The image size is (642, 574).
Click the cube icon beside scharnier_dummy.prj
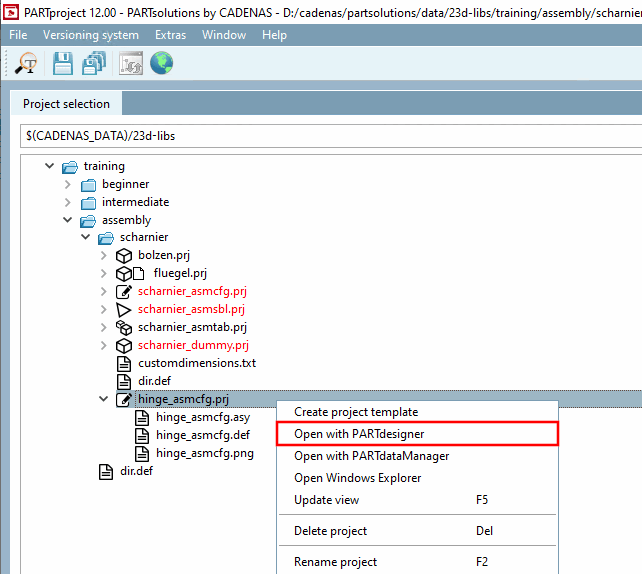point(124,346)
